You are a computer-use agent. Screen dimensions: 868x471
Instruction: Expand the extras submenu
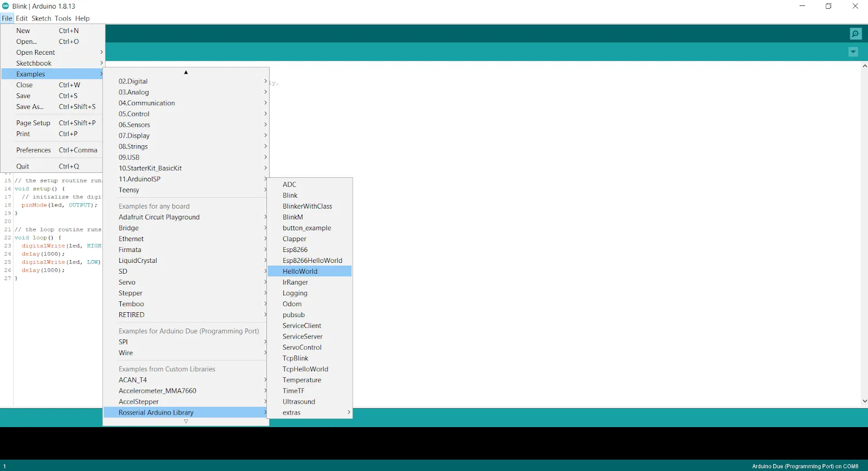309,412
